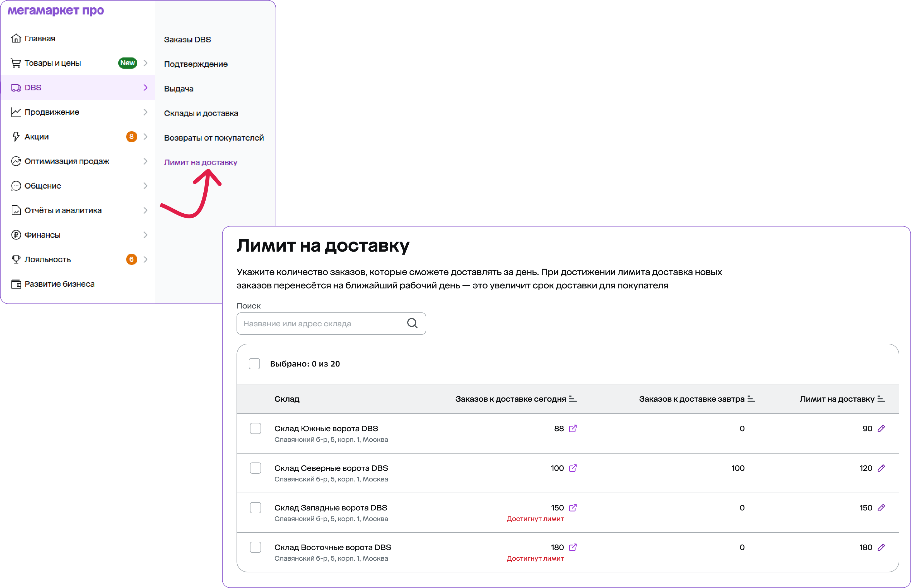
Task: Expand the Акции chevron
Action: 146,136
